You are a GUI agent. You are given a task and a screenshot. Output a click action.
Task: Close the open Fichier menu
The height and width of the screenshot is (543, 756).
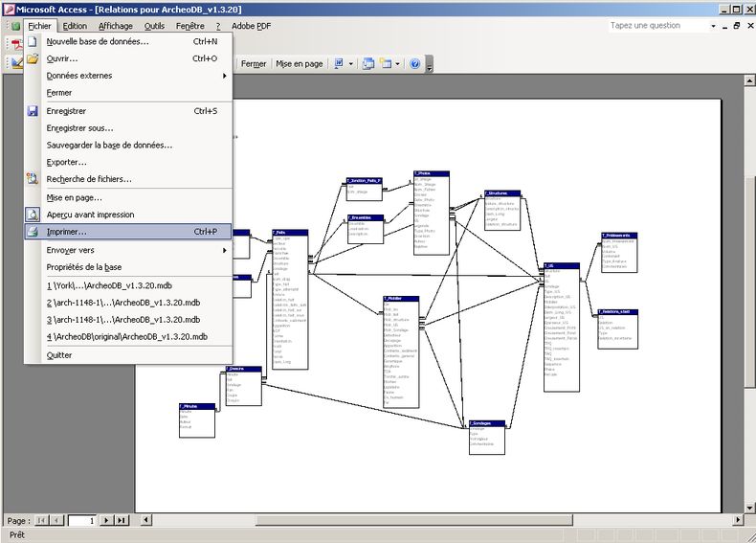click(39, 26)
